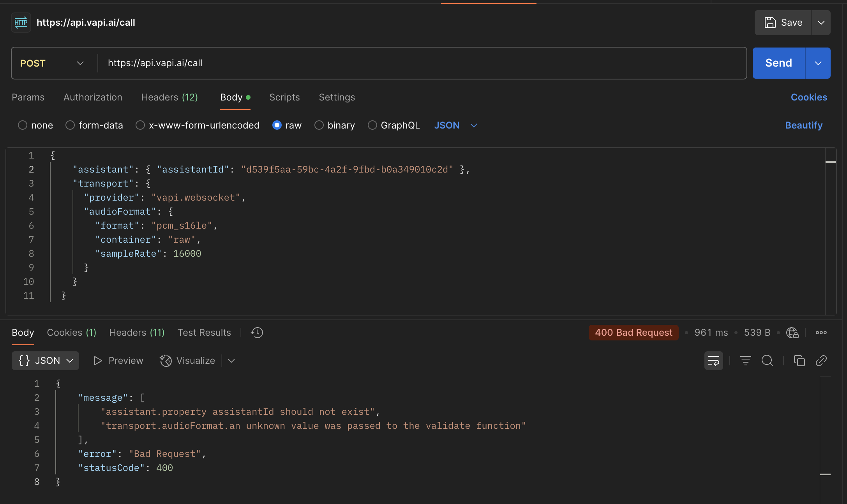The image size is (847, 504).
Task: Click the Beautify link
Action: tap(803, 125)
